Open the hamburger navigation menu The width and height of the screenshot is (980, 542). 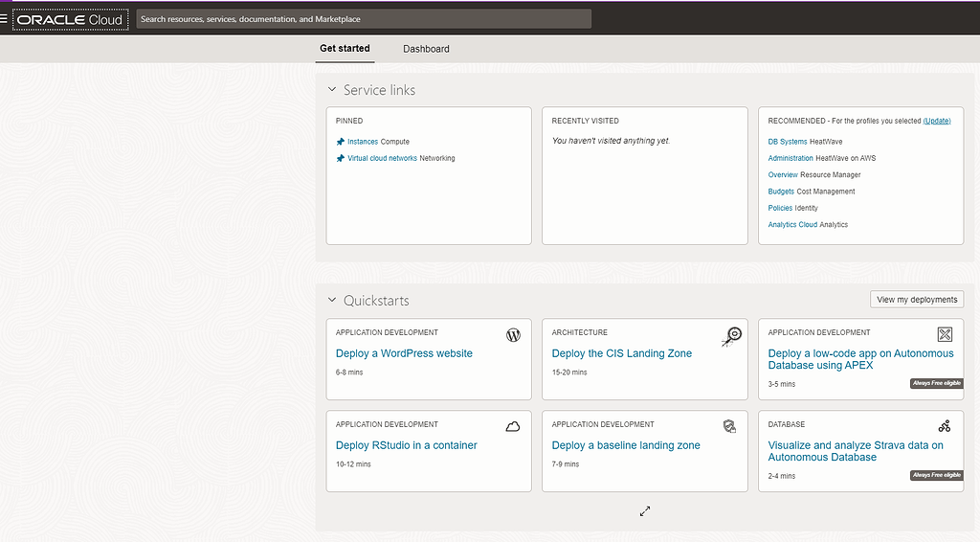(3, 19)
